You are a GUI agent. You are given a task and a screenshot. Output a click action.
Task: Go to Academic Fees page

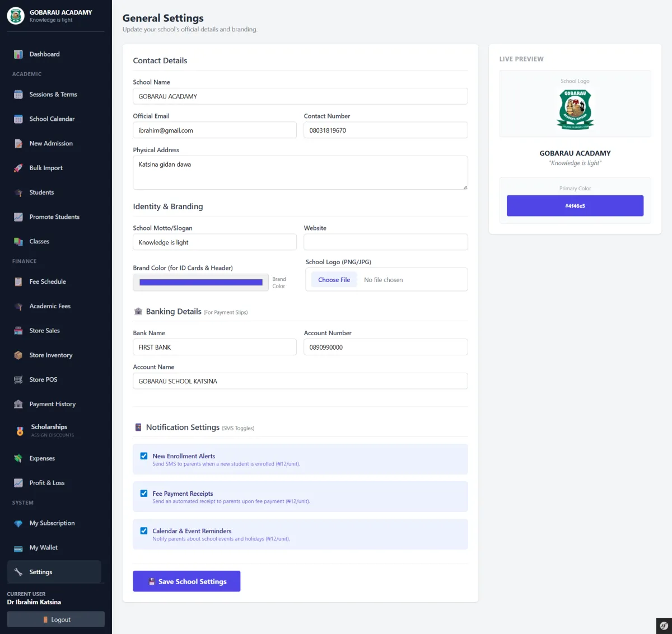pos(50,306)
